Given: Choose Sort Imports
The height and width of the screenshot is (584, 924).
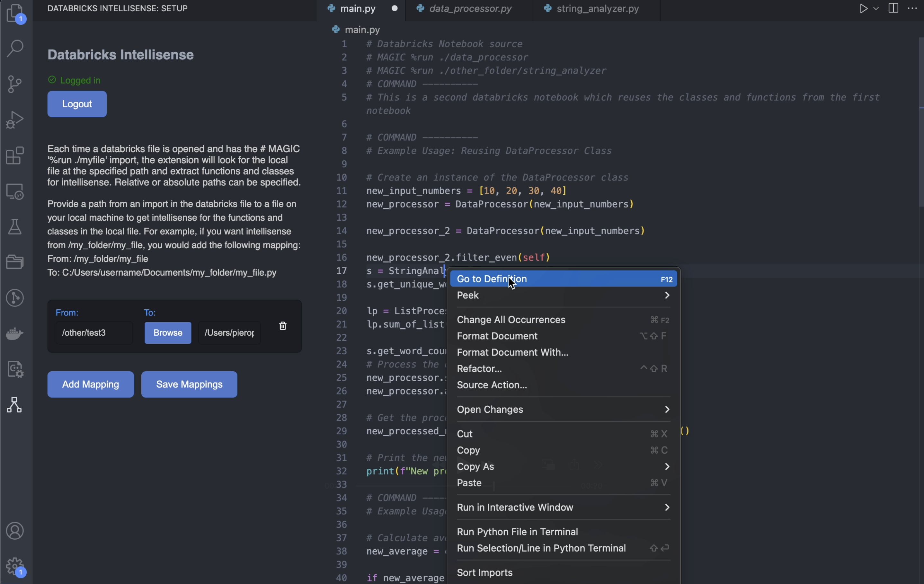Looking at the screenshot, I should coord(563,572).
